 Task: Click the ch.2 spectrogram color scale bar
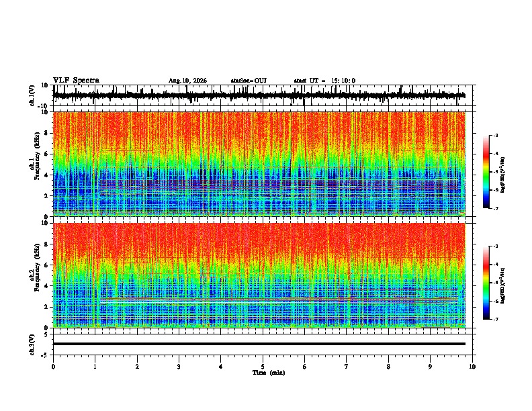point(486,283)
